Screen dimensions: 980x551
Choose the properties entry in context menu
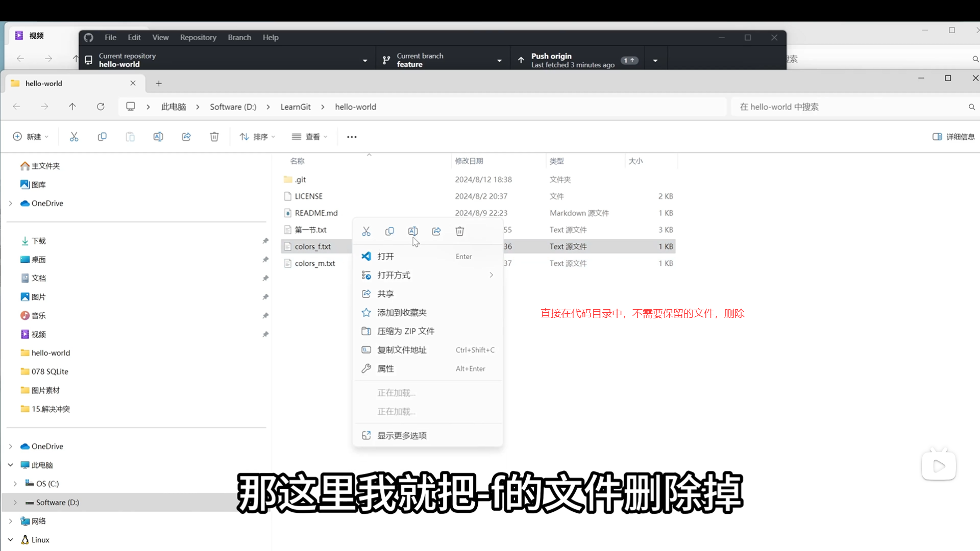(386, 369)
